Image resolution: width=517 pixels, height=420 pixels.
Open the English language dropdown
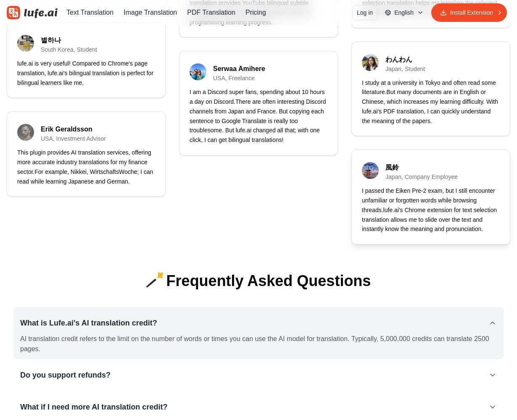coord(404,13)
